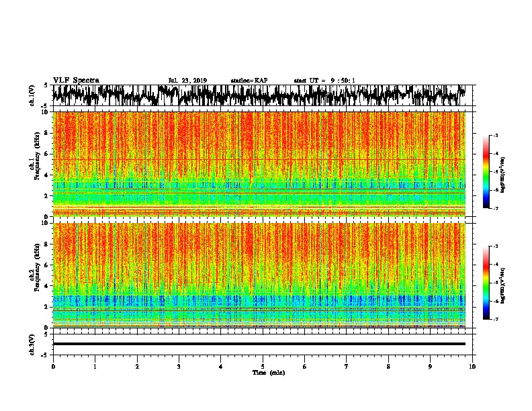532x411 pixels.
Task: Click the "station=KAP" header text
Action: click(x=249, y=81)
